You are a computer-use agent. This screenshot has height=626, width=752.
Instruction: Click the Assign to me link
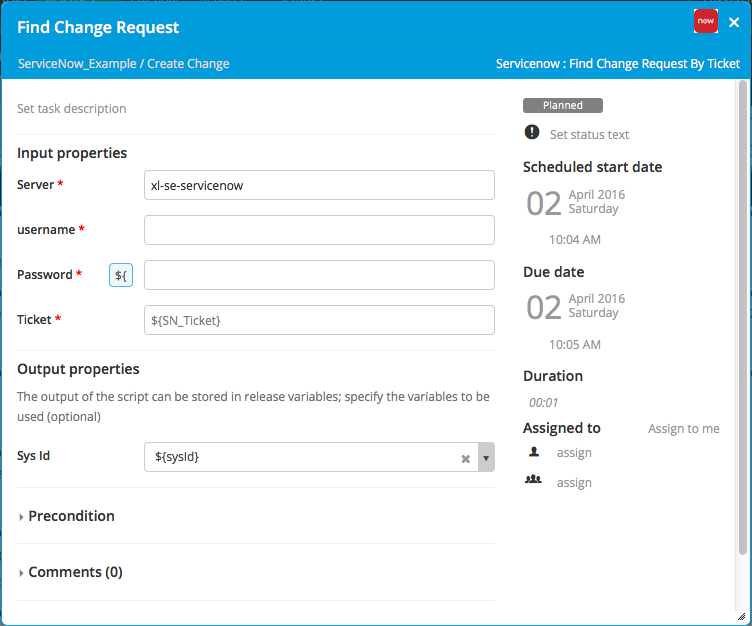[684, 429]
